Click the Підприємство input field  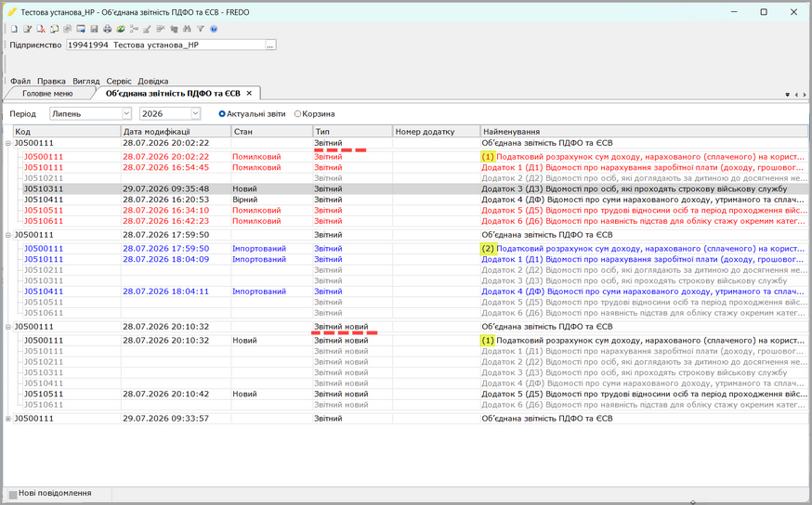click(165, 45)
